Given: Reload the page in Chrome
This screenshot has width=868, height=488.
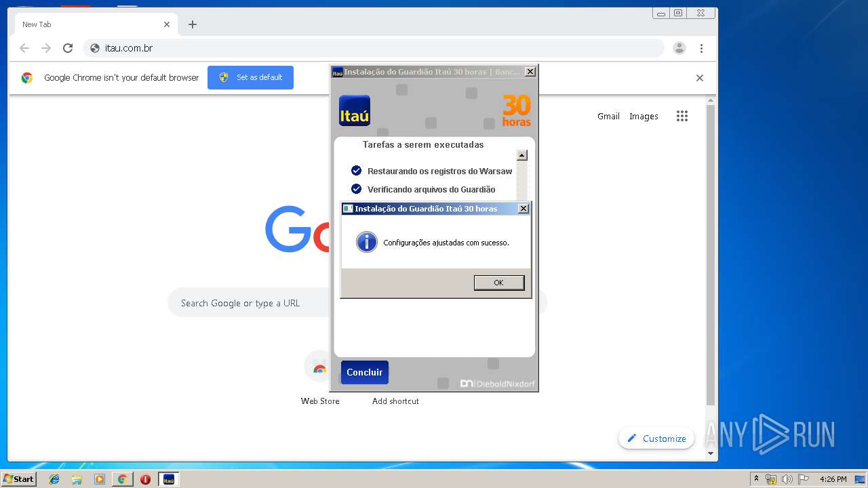Looking at the screenshot, I should [68, 48].
